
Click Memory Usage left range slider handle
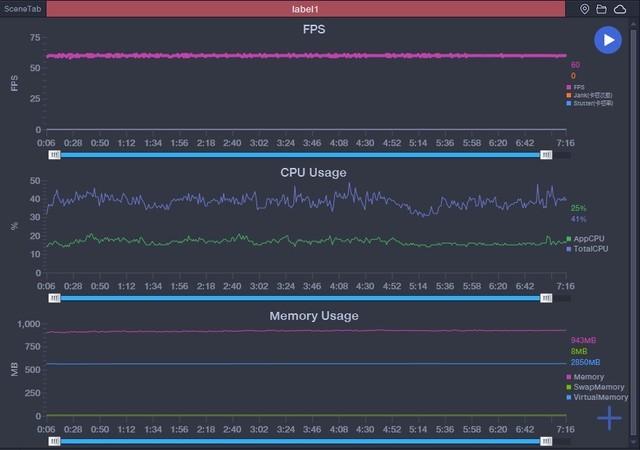[54, 441]
